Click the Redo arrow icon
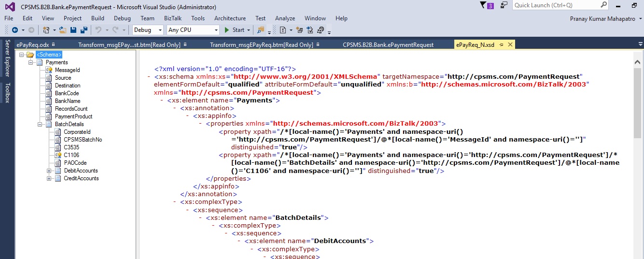 point(115,30)
